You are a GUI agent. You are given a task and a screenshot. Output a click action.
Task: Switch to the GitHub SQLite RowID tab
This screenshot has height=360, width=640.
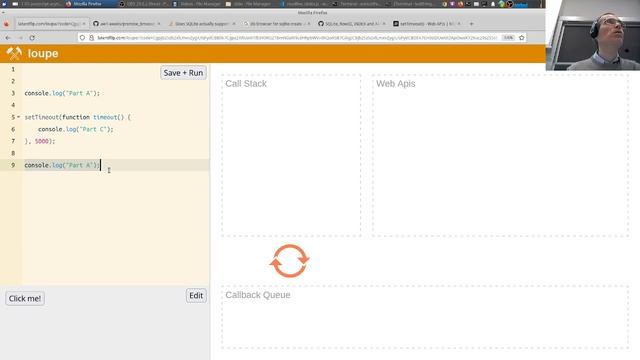352,24
